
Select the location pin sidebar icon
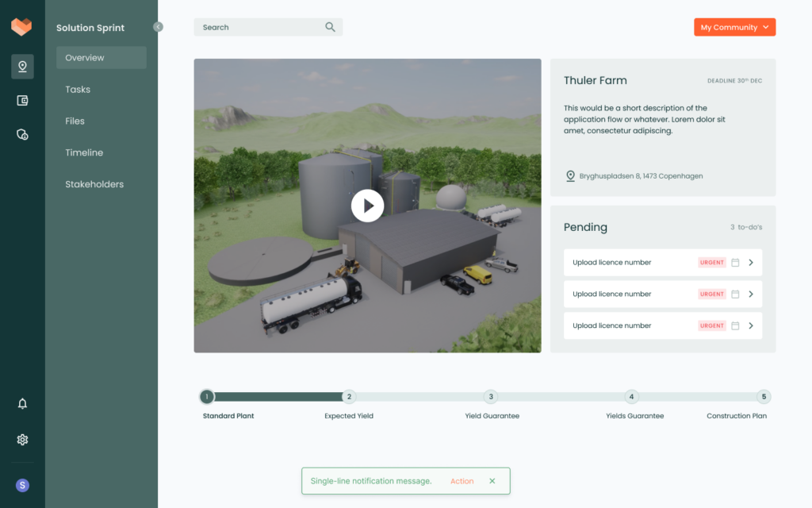pos(22,67)
